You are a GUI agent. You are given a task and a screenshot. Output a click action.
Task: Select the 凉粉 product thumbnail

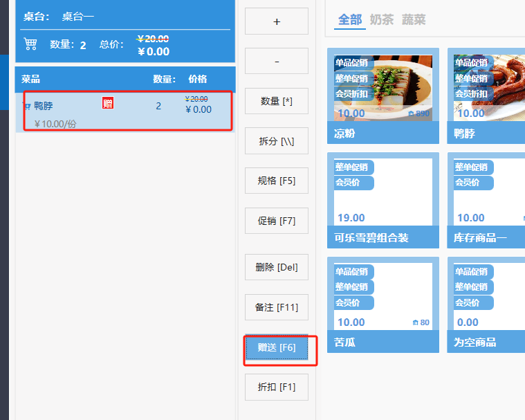pyautogui.click(x=383, y=88)
